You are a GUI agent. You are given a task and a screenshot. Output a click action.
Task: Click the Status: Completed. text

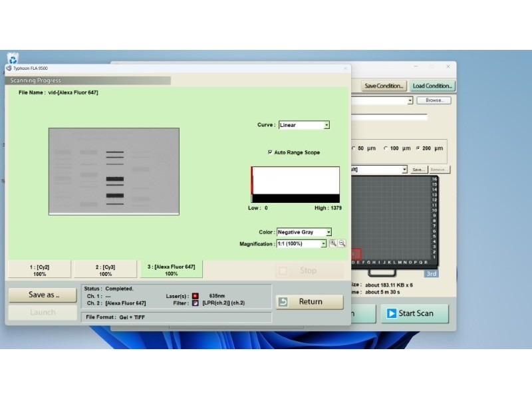tap(108, 289)
